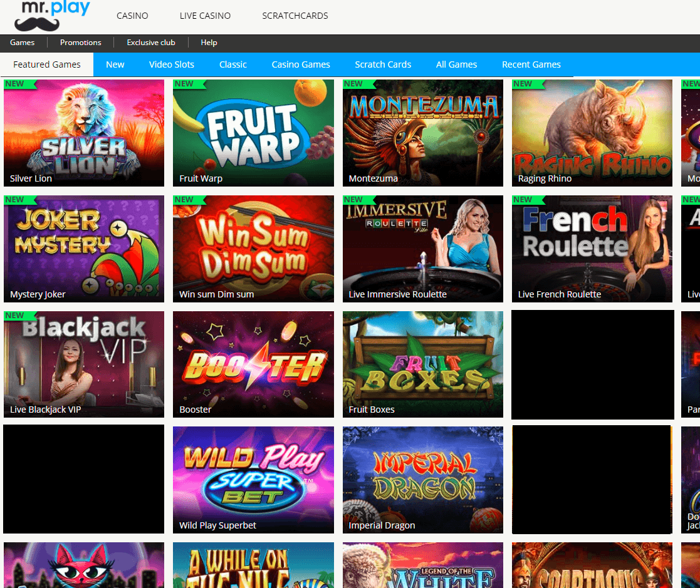Switch to the Scratch Cards tab

click(x=383, y=64)
